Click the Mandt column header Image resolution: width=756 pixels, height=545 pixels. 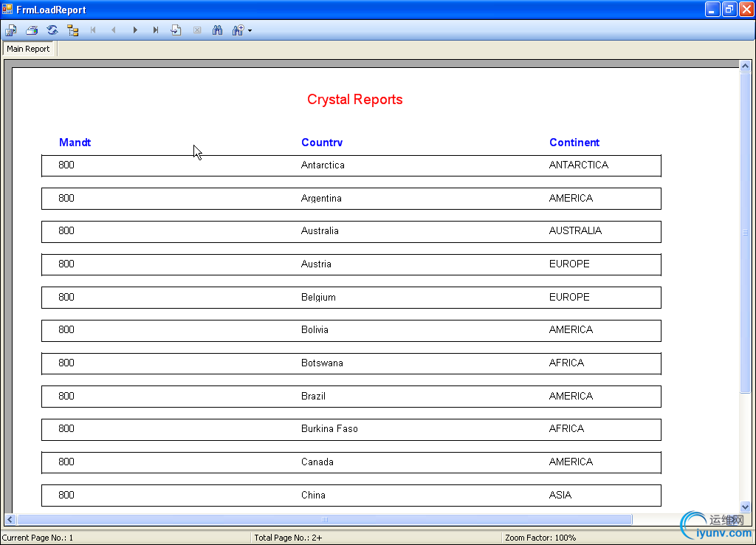pos(75,143)
